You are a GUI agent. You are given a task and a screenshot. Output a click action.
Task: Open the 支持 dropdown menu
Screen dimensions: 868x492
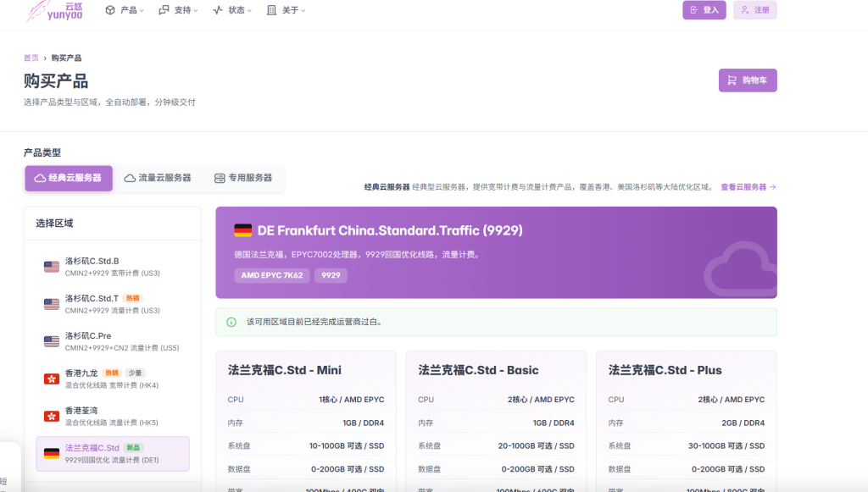click(x=178, y=10)
